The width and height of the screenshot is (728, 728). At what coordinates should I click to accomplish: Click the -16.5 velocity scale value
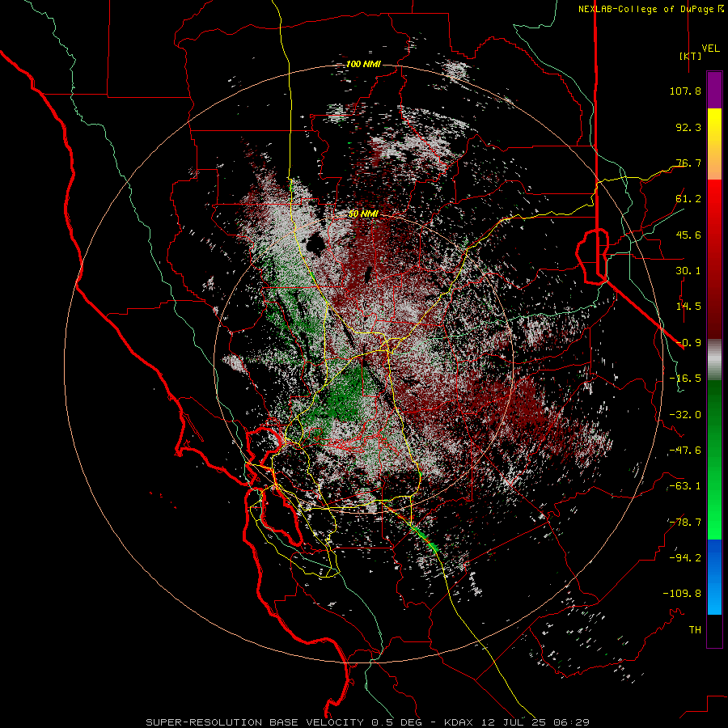685,379
